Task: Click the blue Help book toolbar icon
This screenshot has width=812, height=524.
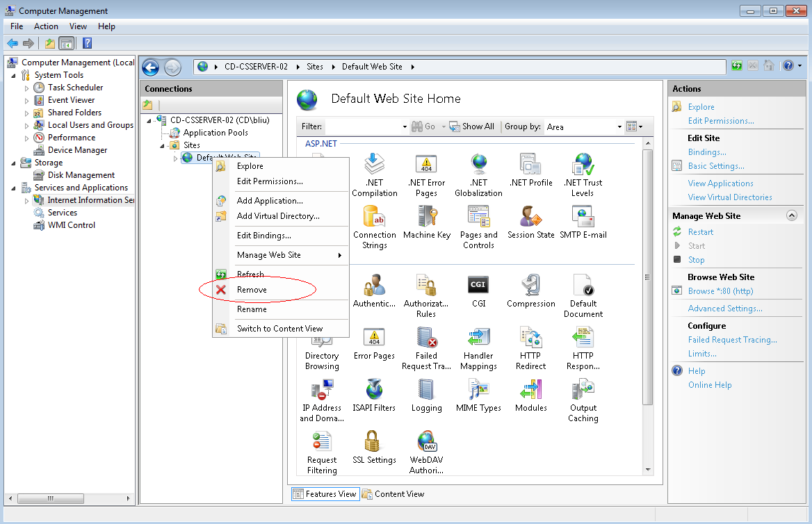Action: [88, 44]
